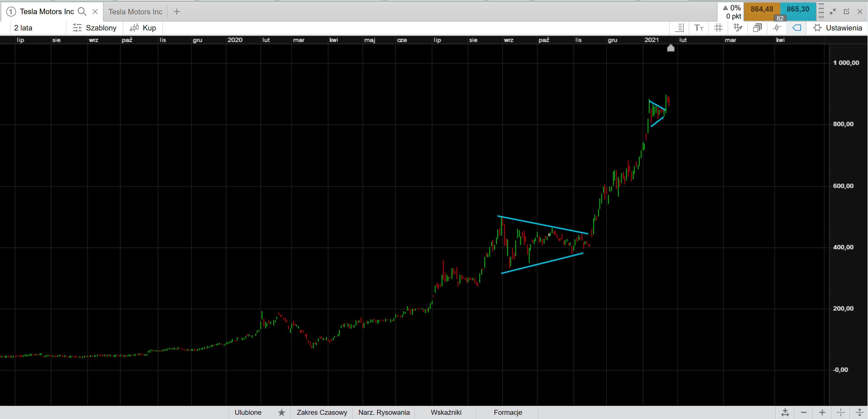Open the Wskaźniki indicators tab

point(446,412)
